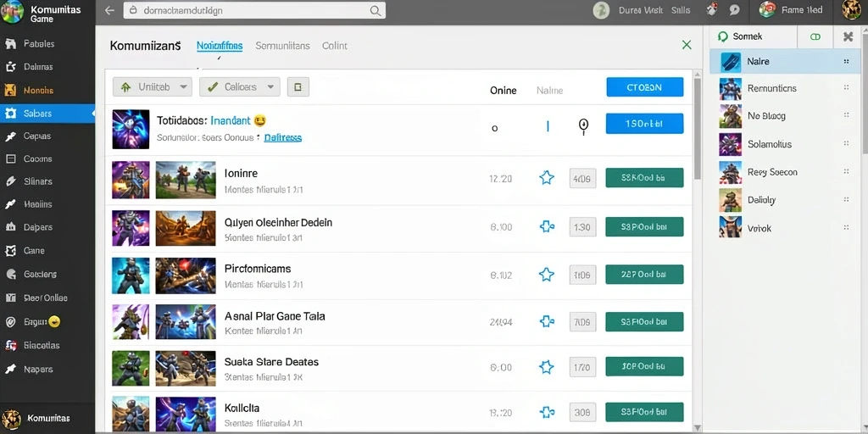
Task: Select the Onine column filter
Action: (x=504, y=90)
